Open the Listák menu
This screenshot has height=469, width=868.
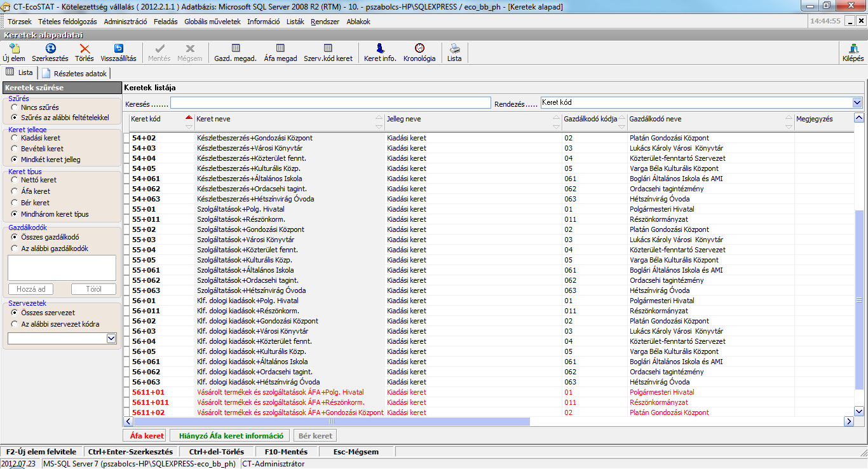tap(295, 22)
